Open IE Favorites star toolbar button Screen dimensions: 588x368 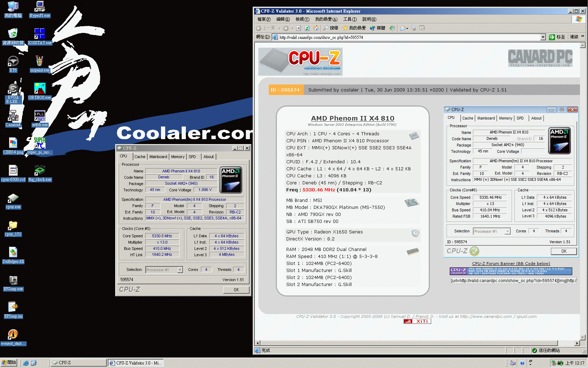354,28
